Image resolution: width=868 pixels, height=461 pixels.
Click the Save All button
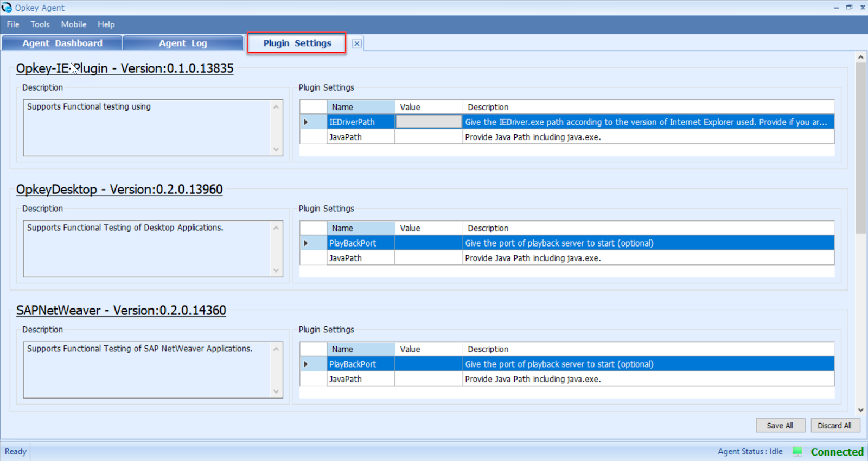(x=780, y=426)
